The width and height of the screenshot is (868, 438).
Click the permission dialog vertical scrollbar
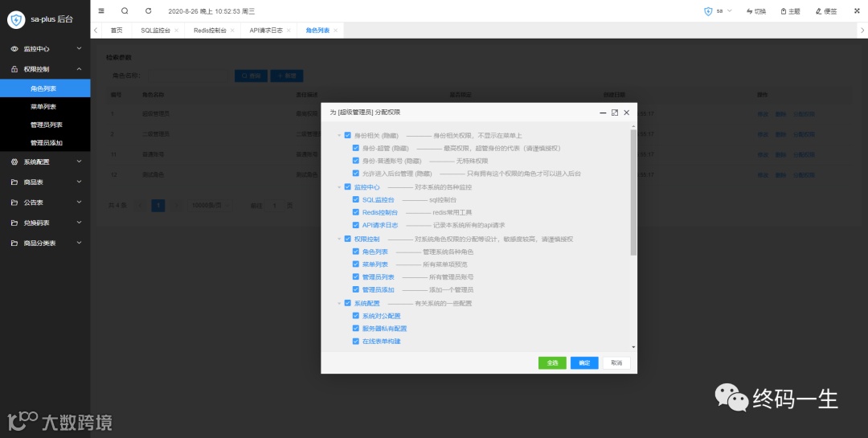point(633,193)
